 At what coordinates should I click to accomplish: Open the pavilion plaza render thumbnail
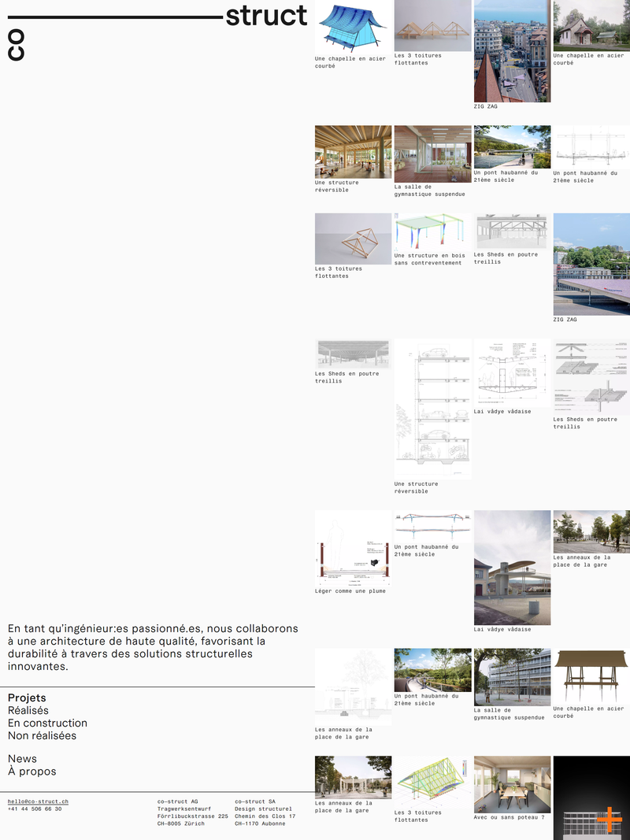353,777
